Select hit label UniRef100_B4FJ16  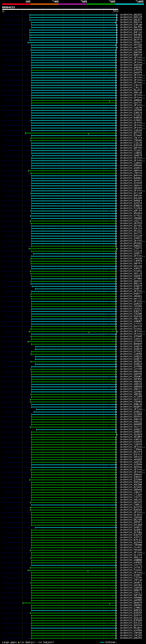(131, 32)
